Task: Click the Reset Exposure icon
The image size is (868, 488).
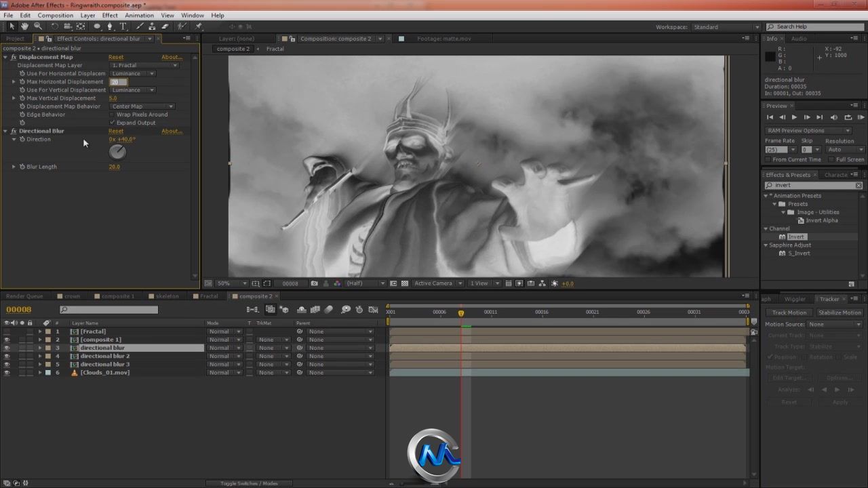Action: pos(554,283)
